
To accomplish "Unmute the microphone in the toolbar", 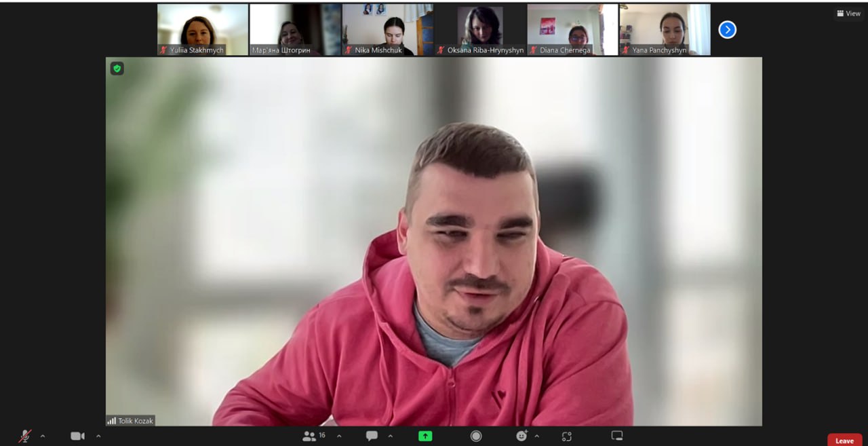I will pyautogui.click(x=25, y=436).
